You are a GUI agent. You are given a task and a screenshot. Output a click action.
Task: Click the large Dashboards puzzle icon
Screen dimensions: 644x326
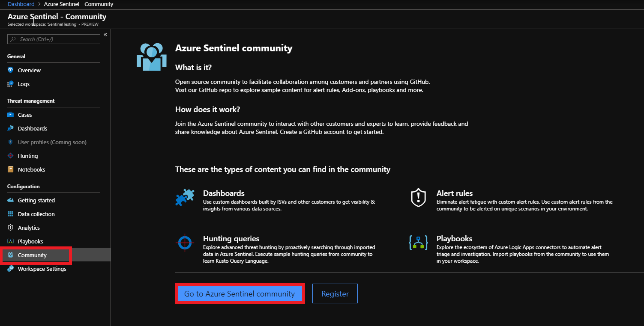point(185,198)
